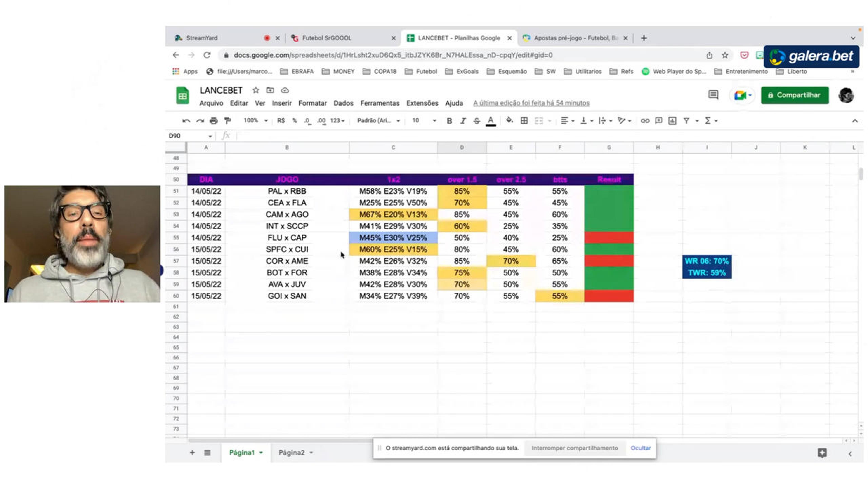Open the zoom 100% dropdown

coord(255,121)
